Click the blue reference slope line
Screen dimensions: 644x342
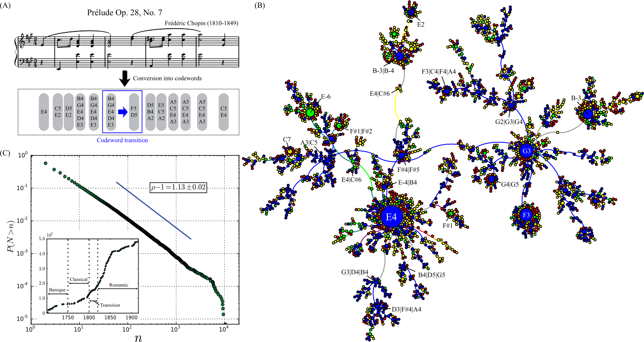153,211
